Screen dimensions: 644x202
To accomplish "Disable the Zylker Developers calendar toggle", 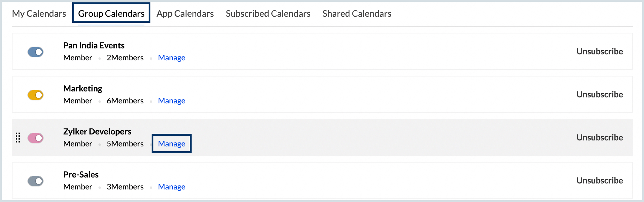I will pyautogui.click(x=36, y=138).
